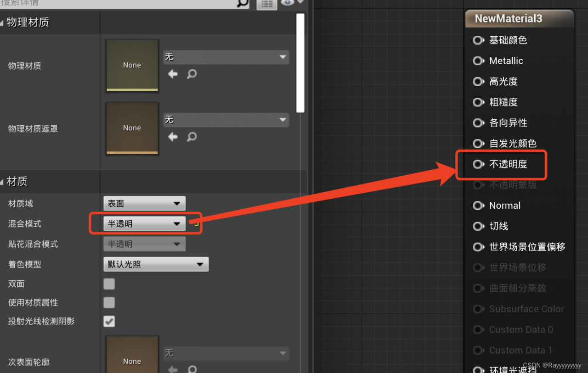Screen dimensions: 588x373
Task: Click the Normal input pin
Action: 479,206
